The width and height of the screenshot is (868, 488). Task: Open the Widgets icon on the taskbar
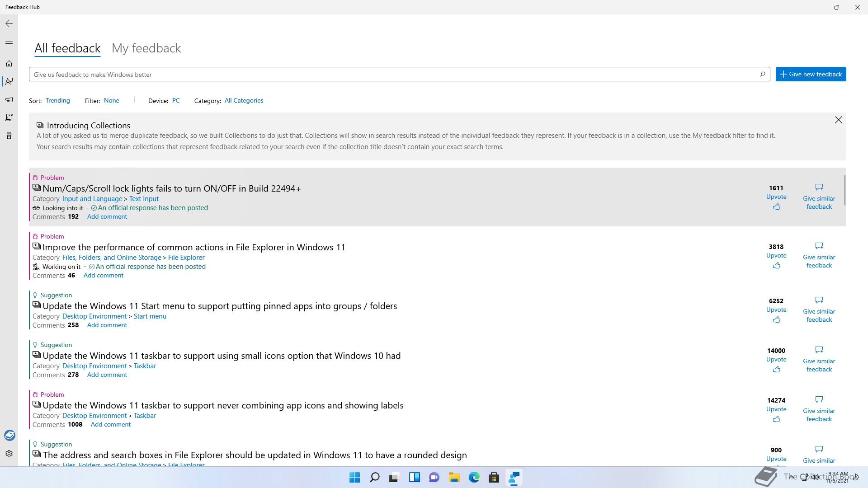point(415,477)
